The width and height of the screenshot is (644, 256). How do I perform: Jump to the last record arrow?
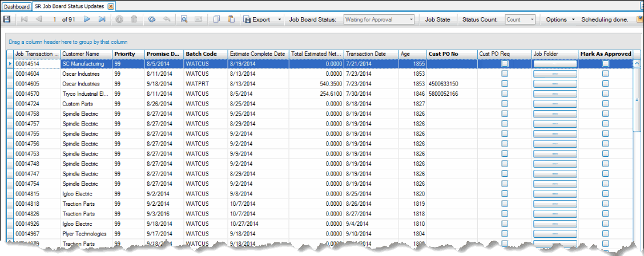click(x=102, y=19)
